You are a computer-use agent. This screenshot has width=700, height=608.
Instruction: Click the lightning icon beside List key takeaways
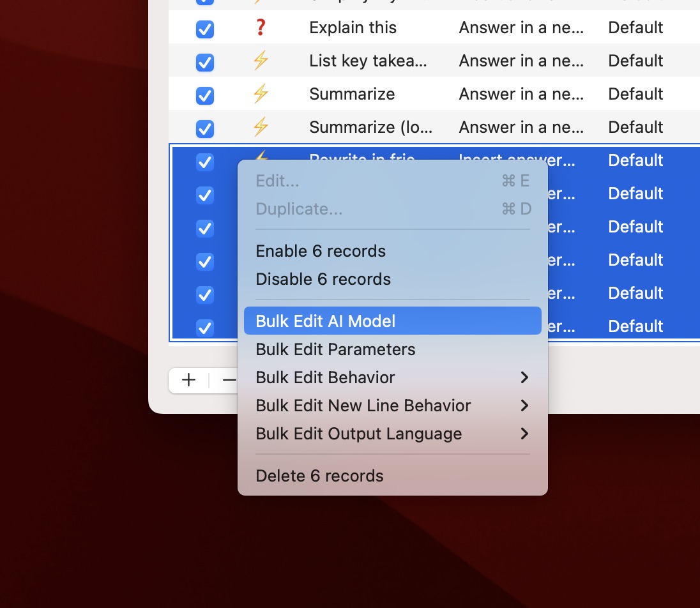click(x=260, y=61)
